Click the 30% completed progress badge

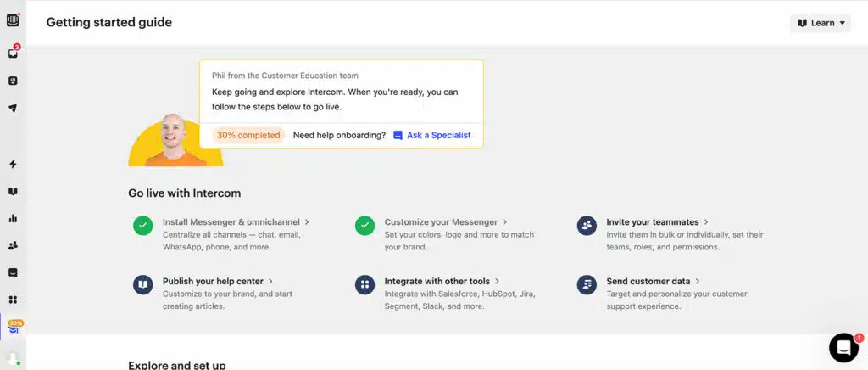coord(248,135)
